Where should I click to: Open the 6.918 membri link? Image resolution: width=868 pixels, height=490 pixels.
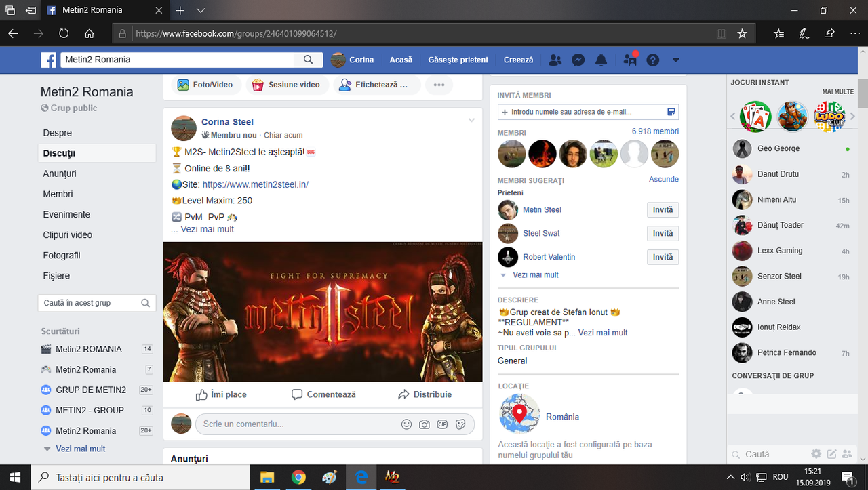[655, 131]
